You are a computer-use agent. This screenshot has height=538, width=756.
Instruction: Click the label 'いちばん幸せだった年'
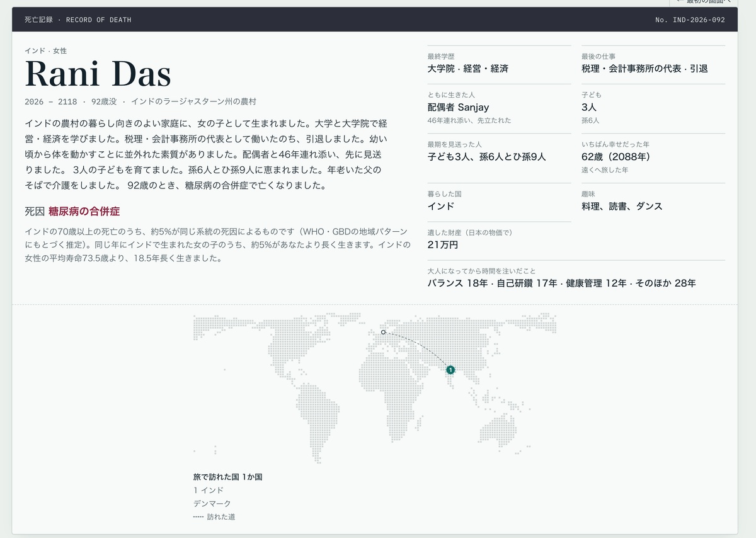pos(616,144)
